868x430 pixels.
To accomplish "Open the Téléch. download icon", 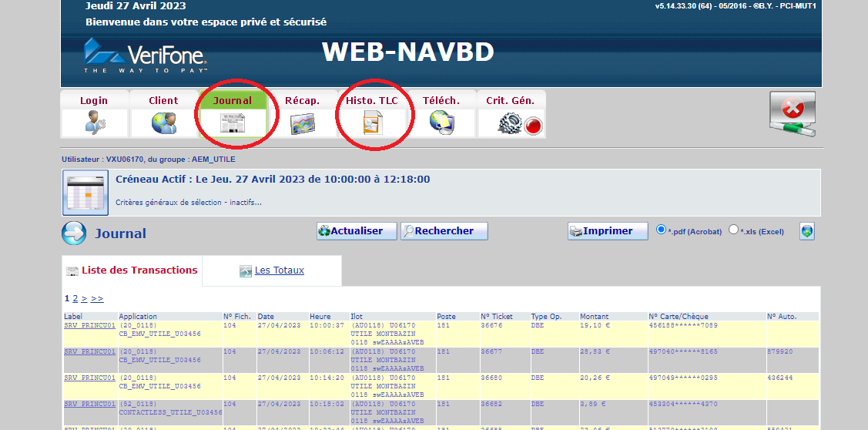I will coord(441,123).
